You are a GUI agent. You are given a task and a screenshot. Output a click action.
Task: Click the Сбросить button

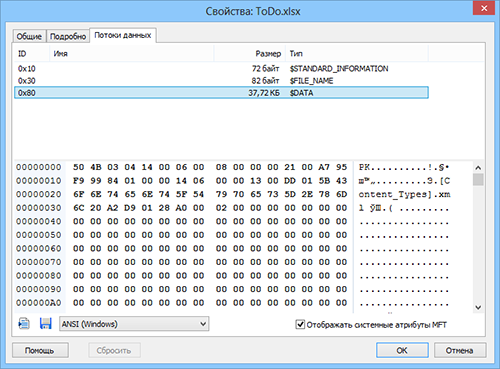114,350
